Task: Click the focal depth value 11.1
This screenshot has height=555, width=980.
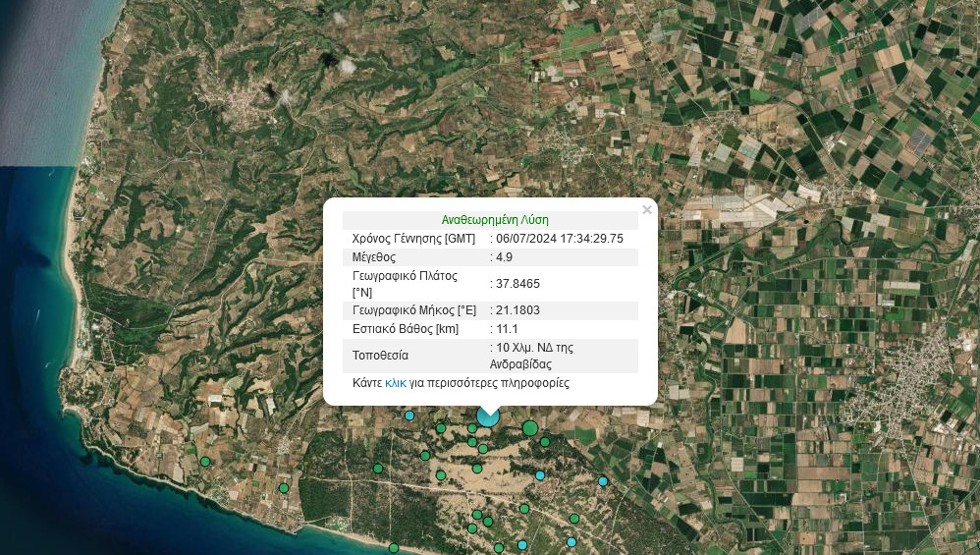Action: [507, 329]
